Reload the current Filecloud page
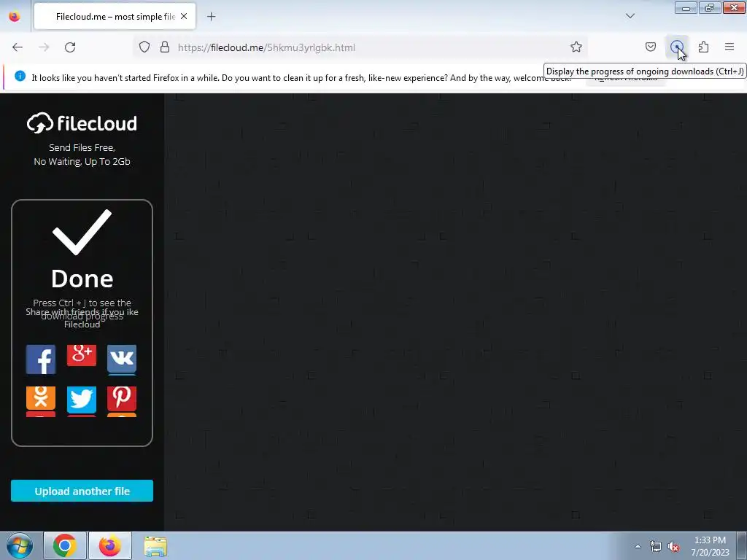 point(70,47)
